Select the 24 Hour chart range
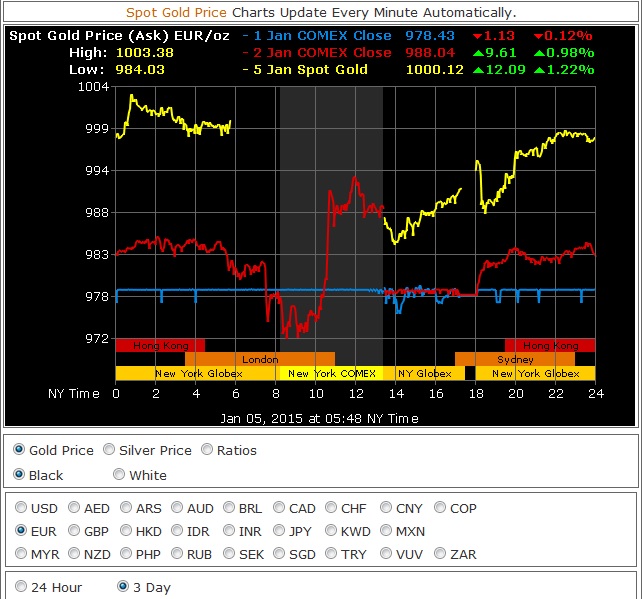The image size is (642, 599). tap(19, 587)
